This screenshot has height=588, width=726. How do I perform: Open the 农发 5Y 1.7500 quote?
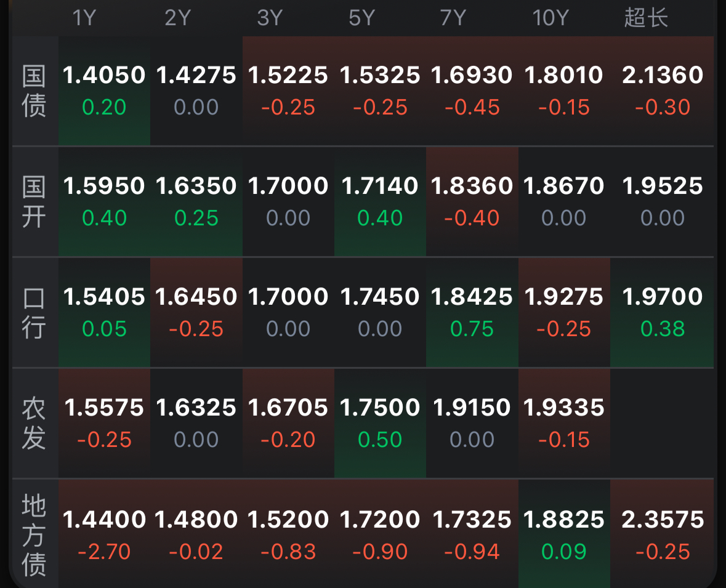tap(380, 423)
